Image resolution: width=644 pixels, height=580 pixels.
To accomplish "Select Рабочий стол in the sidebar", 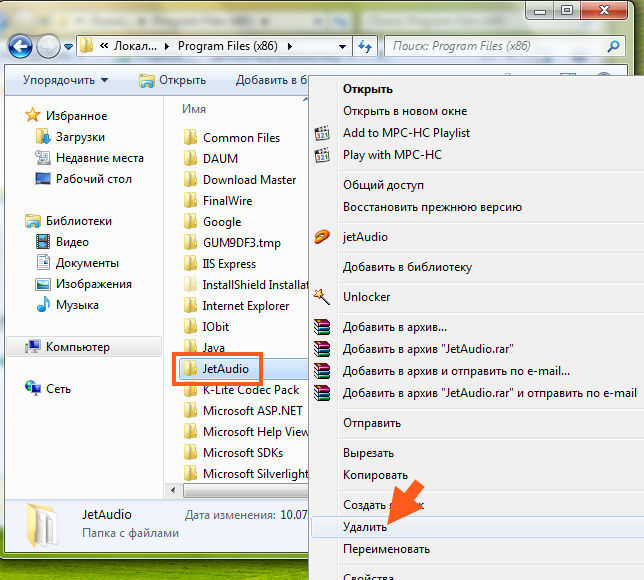I will click(x=83, y=179).
